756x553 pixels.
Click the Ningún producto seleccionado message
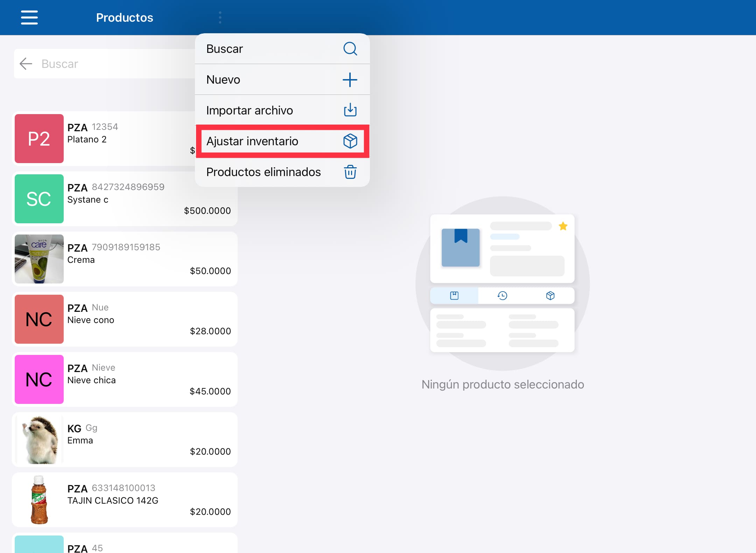(503, 384)
